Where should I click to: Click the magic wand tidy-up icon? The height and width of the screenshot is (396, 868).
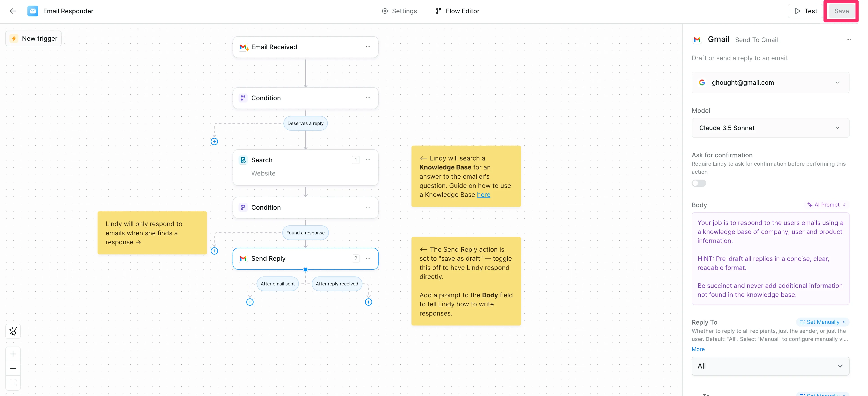point(13,331)
